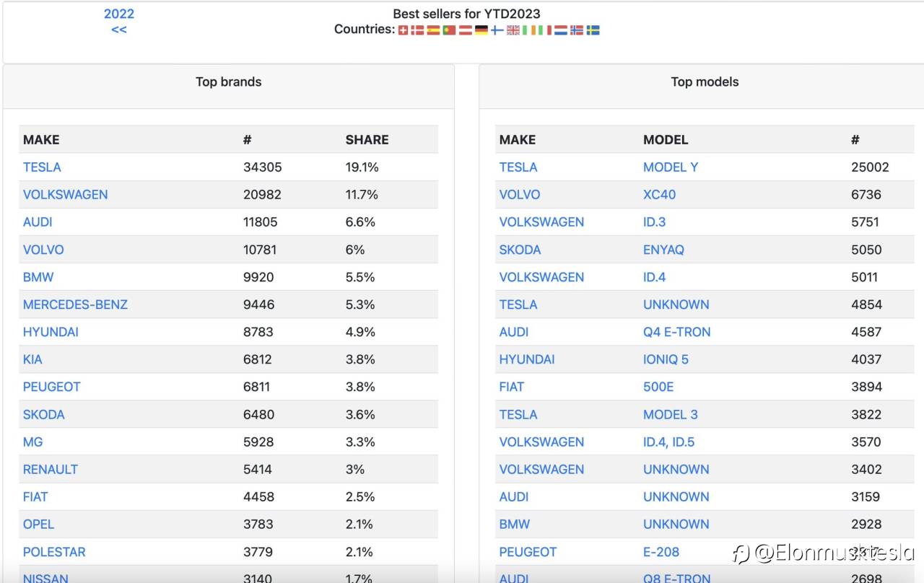Select the Austria flag icon
The width and height of the screenshot is (924, 583).
coord(466,30)
